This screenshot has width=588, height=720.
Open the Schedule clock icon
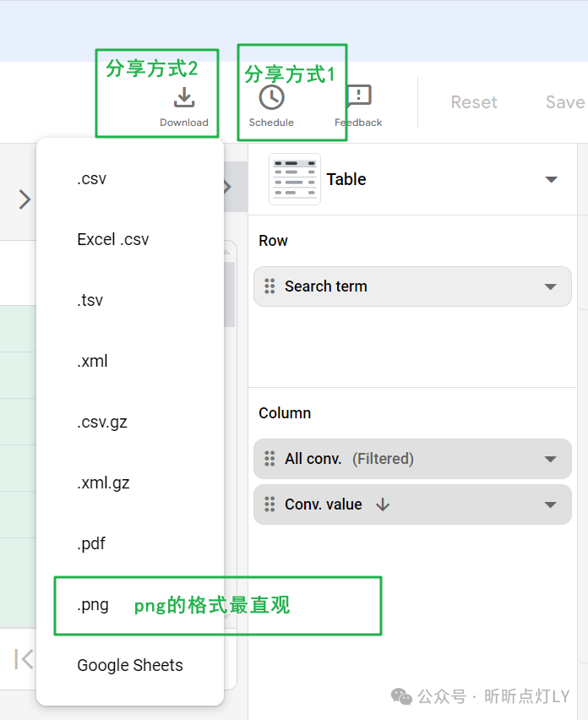(x=271, y=98)
